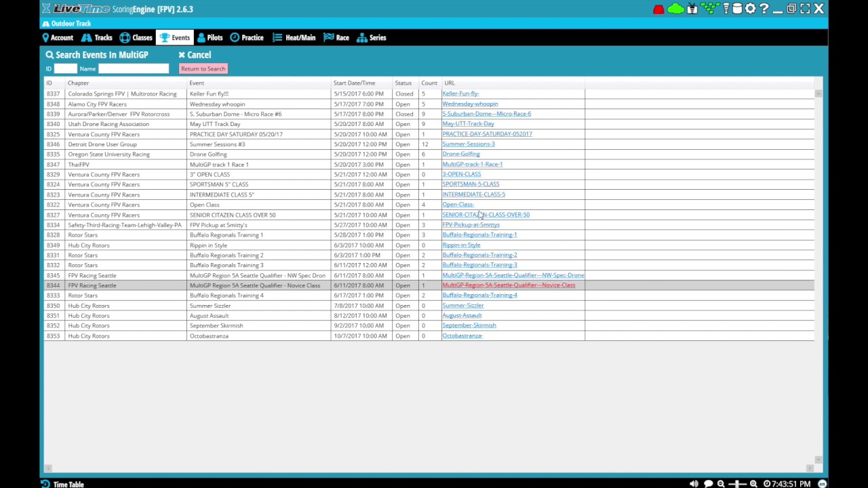This screenshot has height=488, width=868.
Task: Click Search Events In MultiGP
Action: (97, 55)
